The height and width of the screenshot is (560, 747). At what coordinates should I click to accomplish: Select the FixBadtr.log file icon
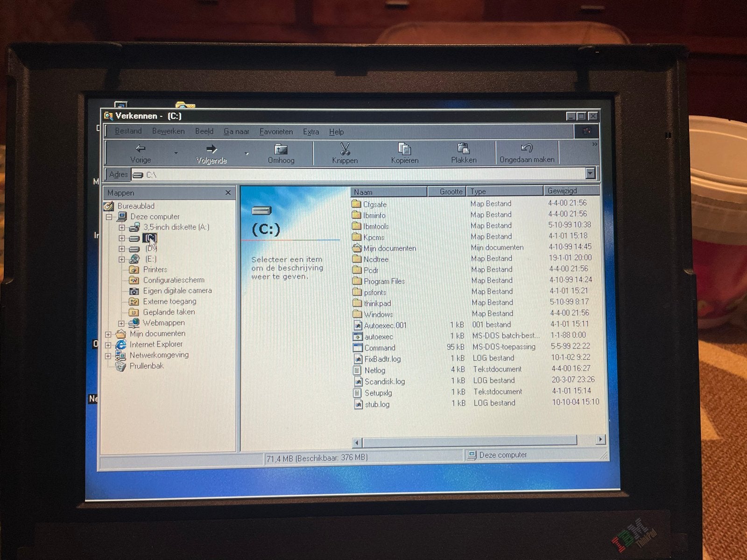point(358,359)
